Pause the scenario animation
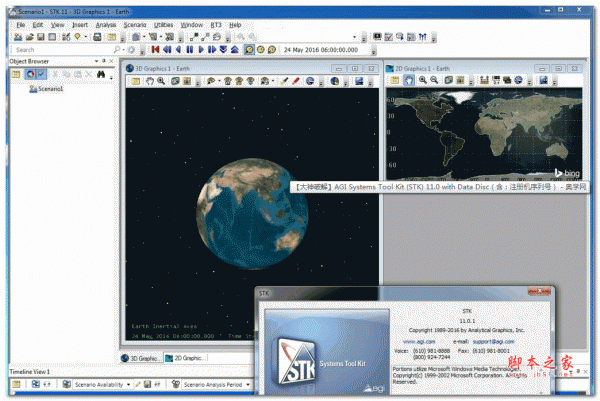The height and width of the screenshot is (401, 600). tap(190, 49)
